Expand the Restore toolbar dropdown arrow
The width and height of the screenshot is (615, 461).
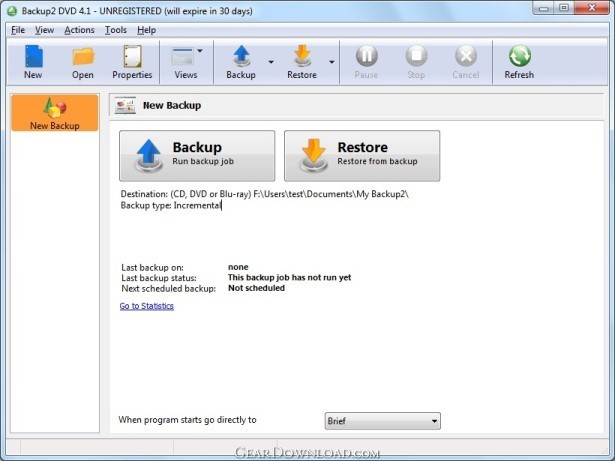pos(332,62)
